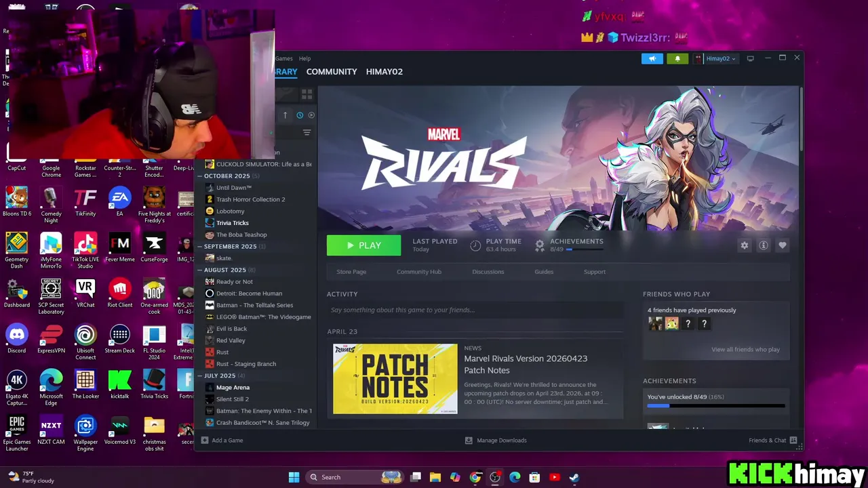Screen dimensions: 868x488
Task: Open Wallpaper Engine desktop icon
Action: (85, 434)
